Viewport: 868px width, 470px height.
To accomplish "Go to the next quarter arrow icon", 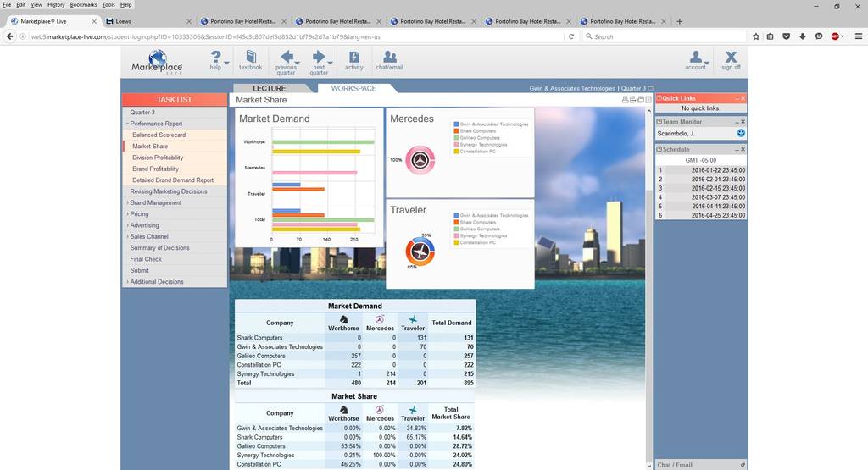I will pos(319,57).
